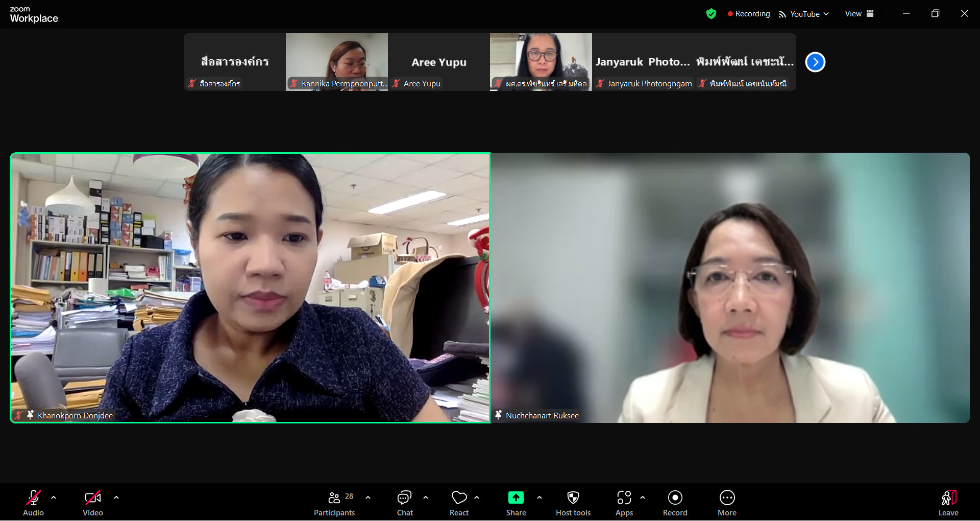Click muted mic icon on สื่อสารองค์กร tile
Viewport: 980px width, 521px height.
(192, 83)
